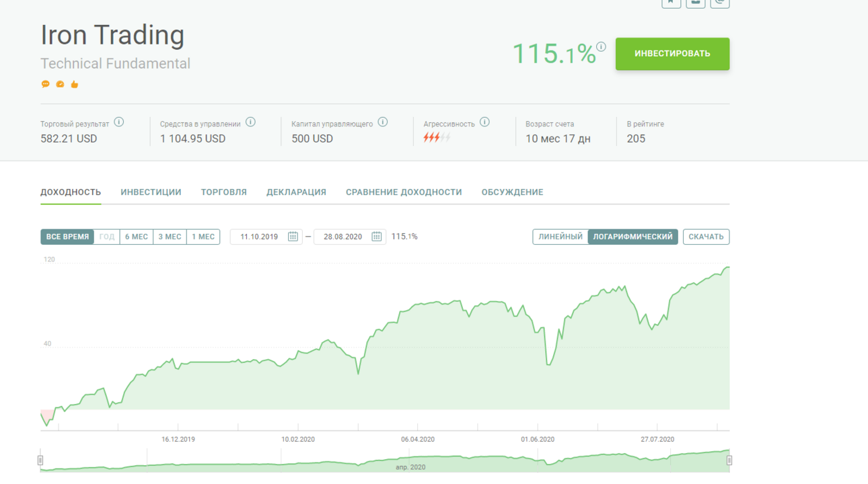The height and width of the screenshot is (484, 868).
Task: Click the 500 USD manager capital value
Action: point(312,138)
